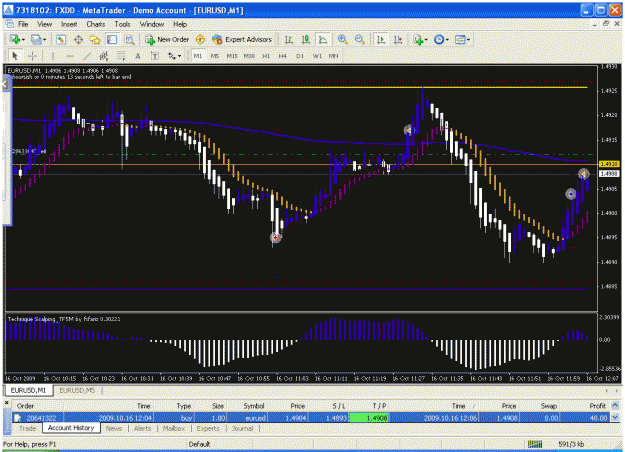Screen dimensions: 625x452
Task: Close the Terminal panel with X
Action: point(6,403)
